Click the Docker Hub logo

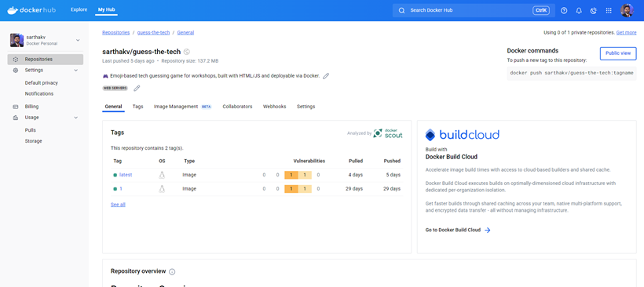[31, 10]
